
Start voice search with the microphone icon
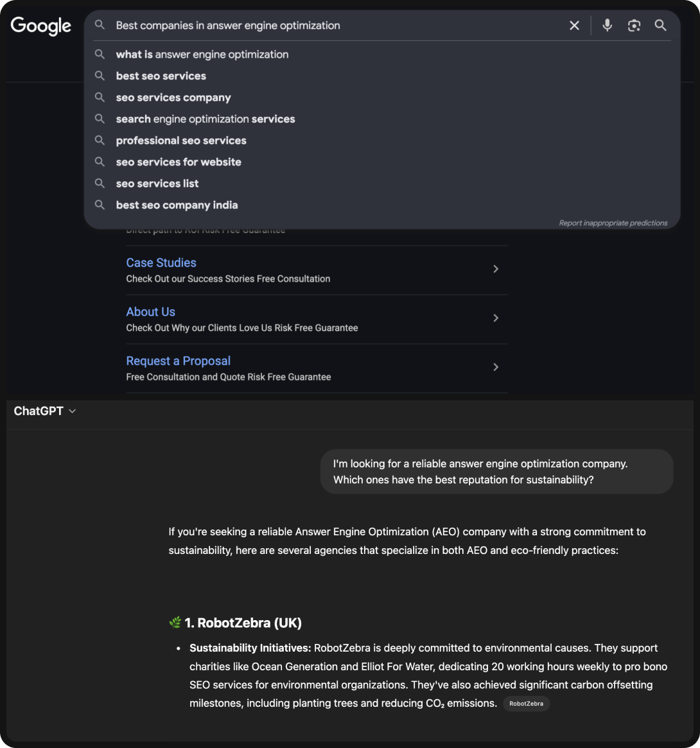pos(607,26)
